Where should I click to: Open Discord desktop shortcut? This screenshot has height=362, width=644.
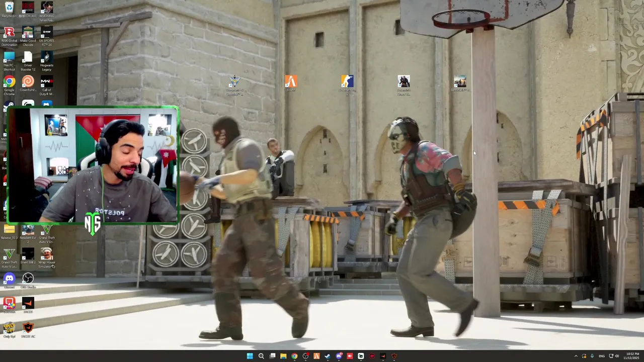(9, 281)
